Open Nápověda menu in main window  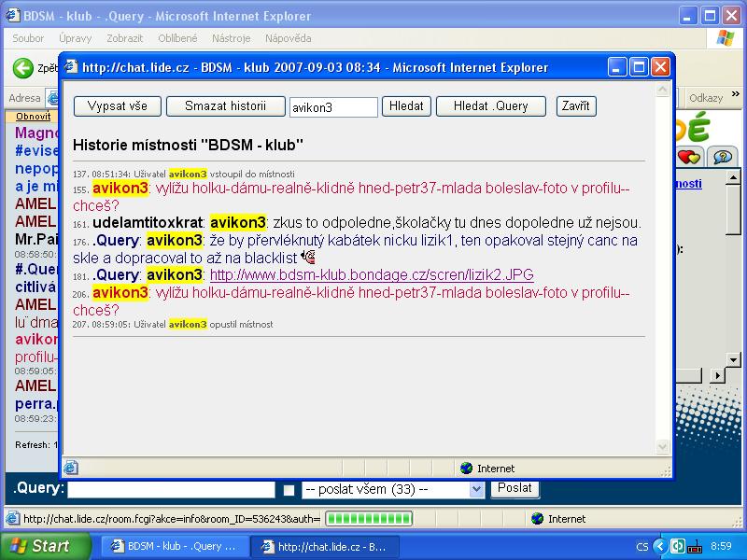289,38
